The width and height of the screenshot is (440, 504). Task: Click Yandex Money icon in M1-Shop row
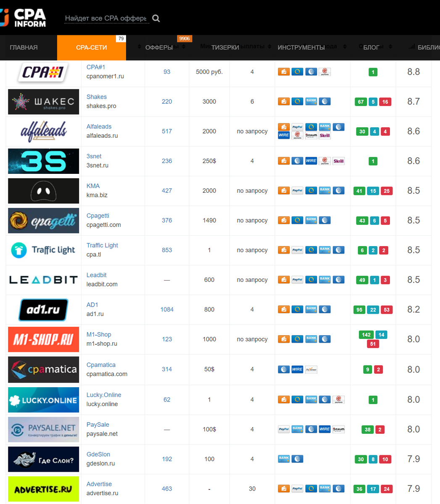284,339
